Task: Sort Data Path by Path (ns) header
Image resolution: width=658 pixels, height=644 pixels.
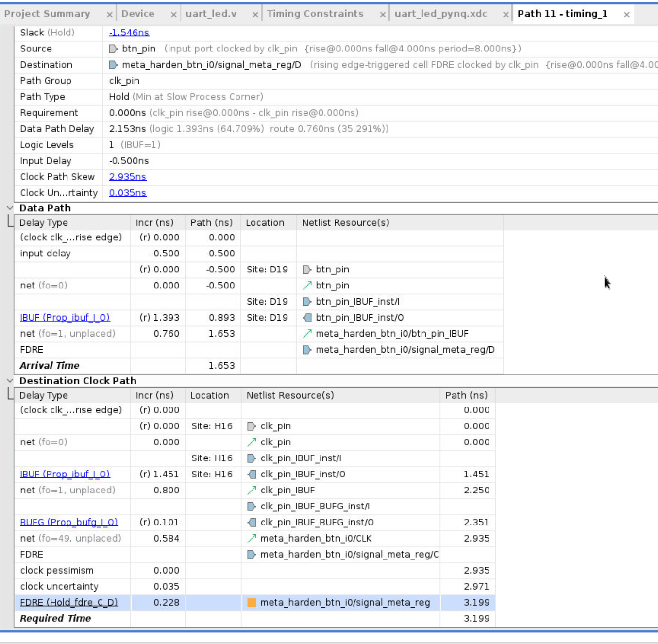Action: click(x=213, y=222)
